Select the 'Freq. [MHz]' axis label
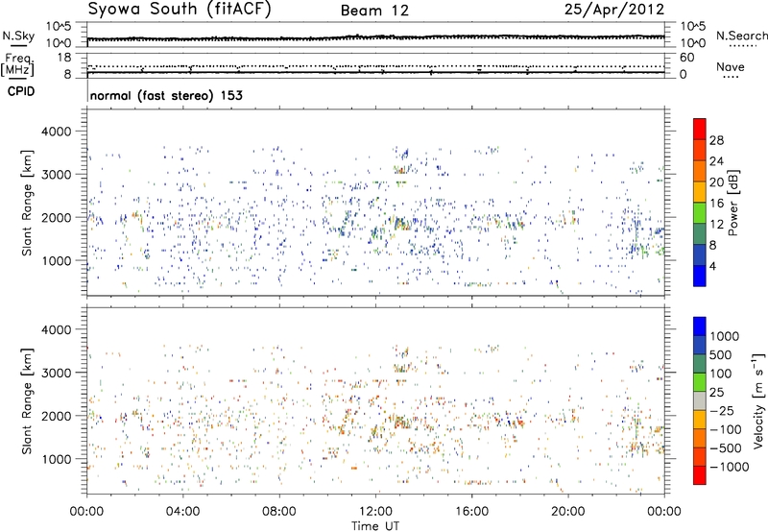This screenshot has height=532, width=768. point(17,65)
